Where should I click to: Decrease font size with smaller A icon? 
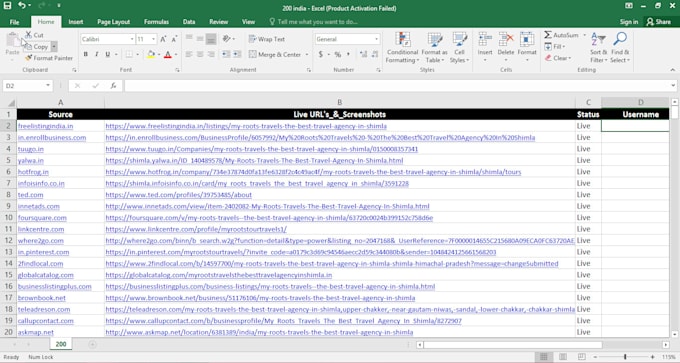point(174,39)
